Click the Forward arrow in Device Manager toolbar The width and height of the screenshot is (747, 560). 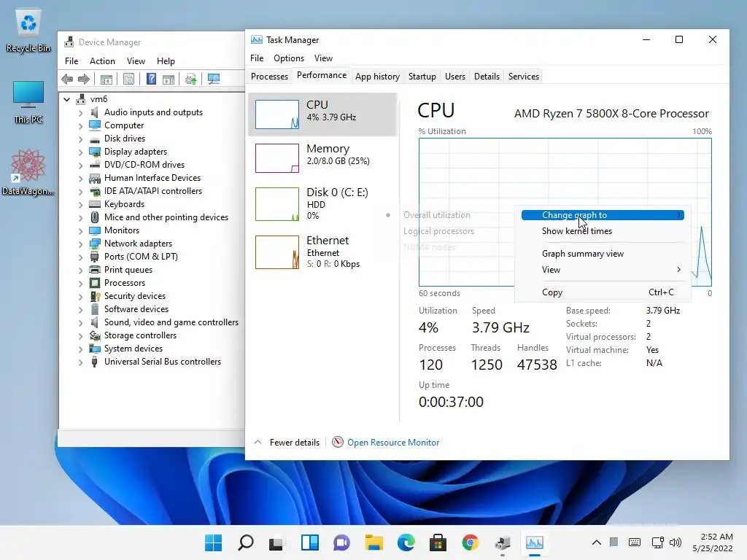(84, 79)
